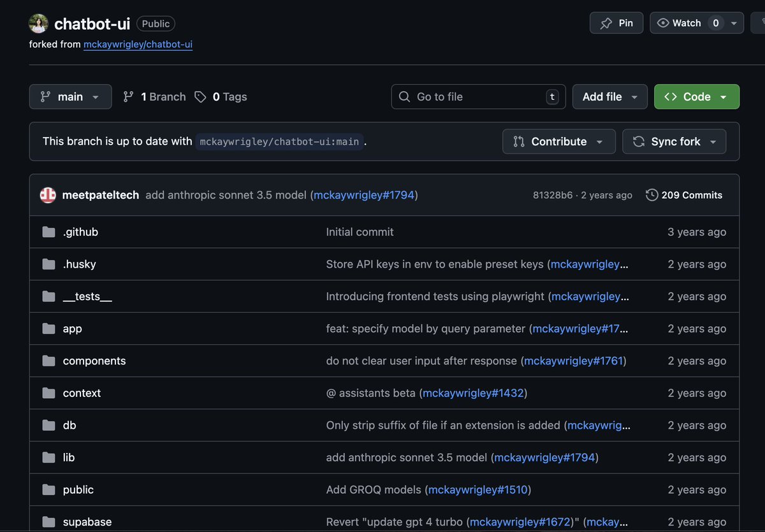Viewport: 765px width, 532px height.
Task: Click the meetpateltech commit author avatar
Action: tap(48, 195)
